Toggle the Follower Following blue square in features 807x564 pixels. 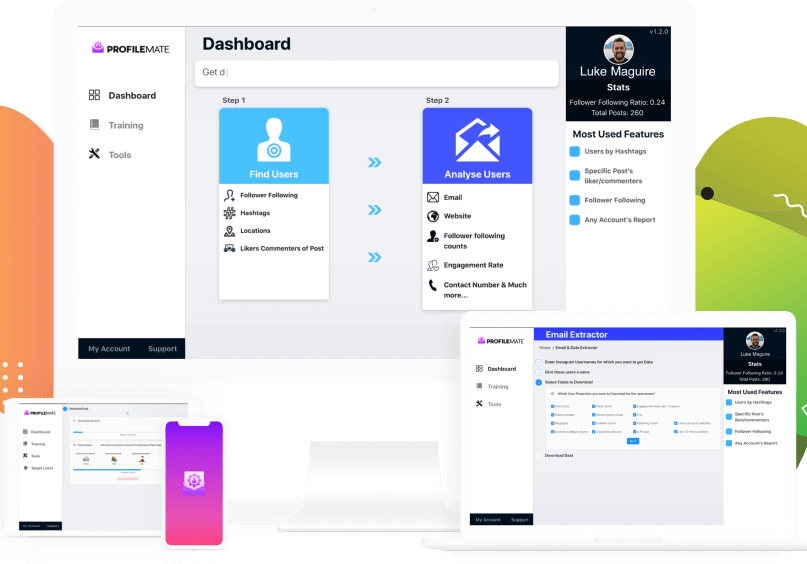tap(575, 200)
